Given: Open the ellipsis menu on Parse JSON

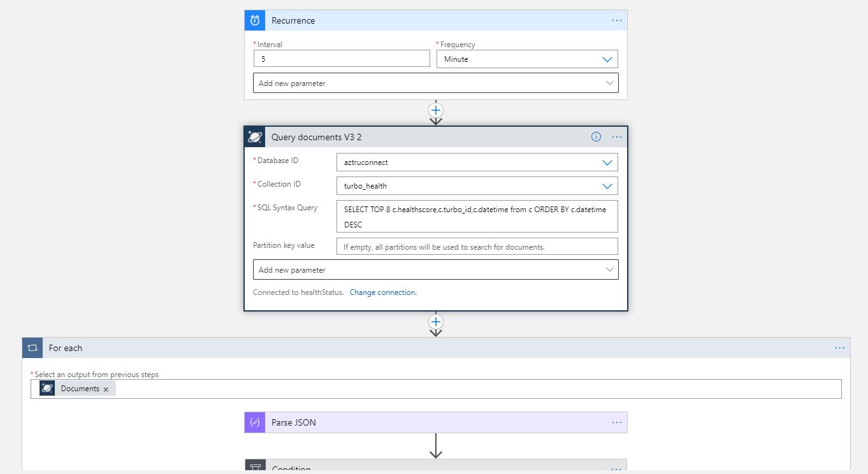Looking at the screenshot, I should (616, 422).
